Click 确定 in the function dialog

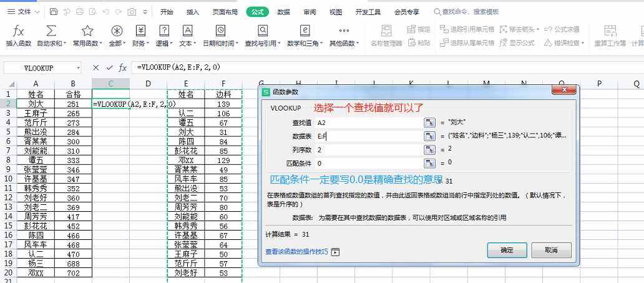(507, 250)
